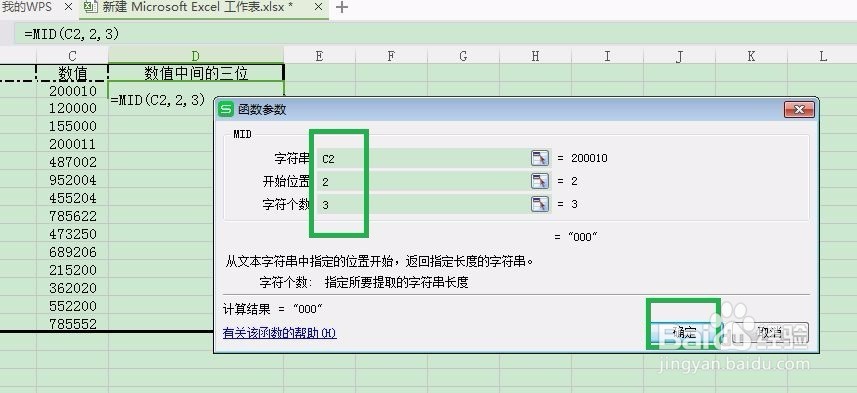
Task: Open the 我的WPS tab
Action: [x=27, y=7]
